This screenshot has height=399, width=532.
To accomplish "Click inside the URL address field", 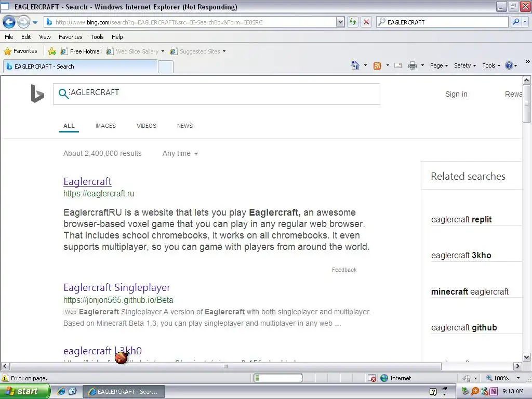I will point(193,22).
